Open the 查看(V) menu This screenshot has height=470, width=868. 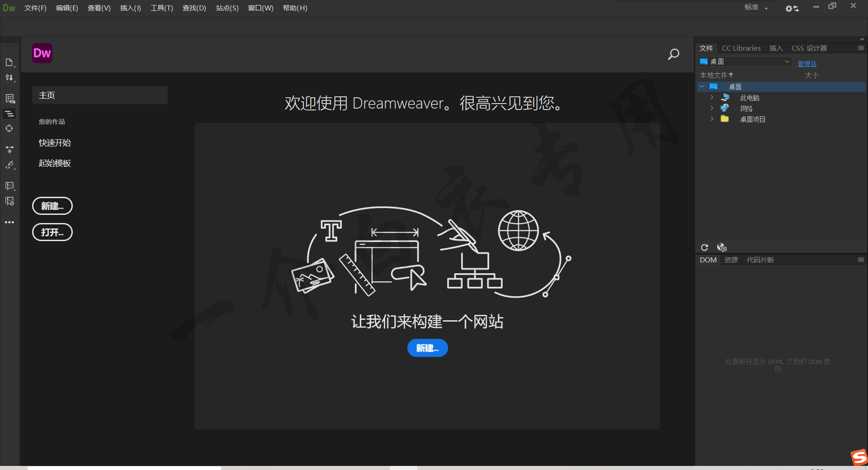coord(99,8)
